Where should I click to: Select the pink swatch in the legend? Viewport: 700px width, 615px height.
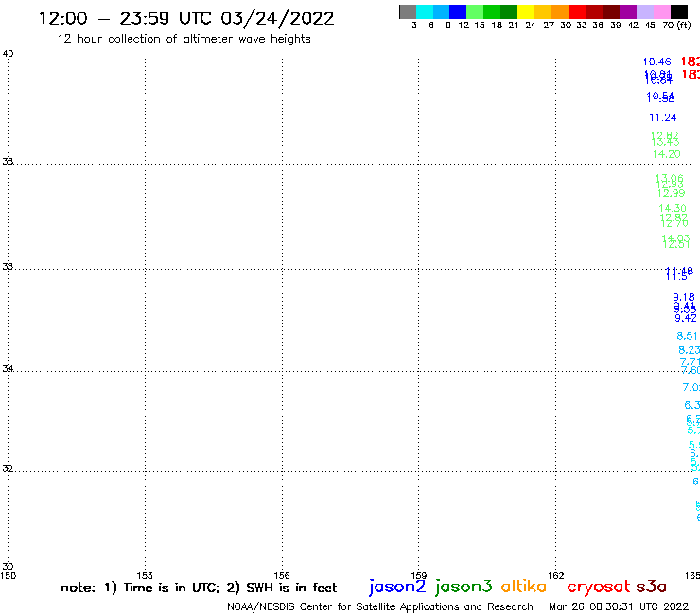(x=662, y=11)
